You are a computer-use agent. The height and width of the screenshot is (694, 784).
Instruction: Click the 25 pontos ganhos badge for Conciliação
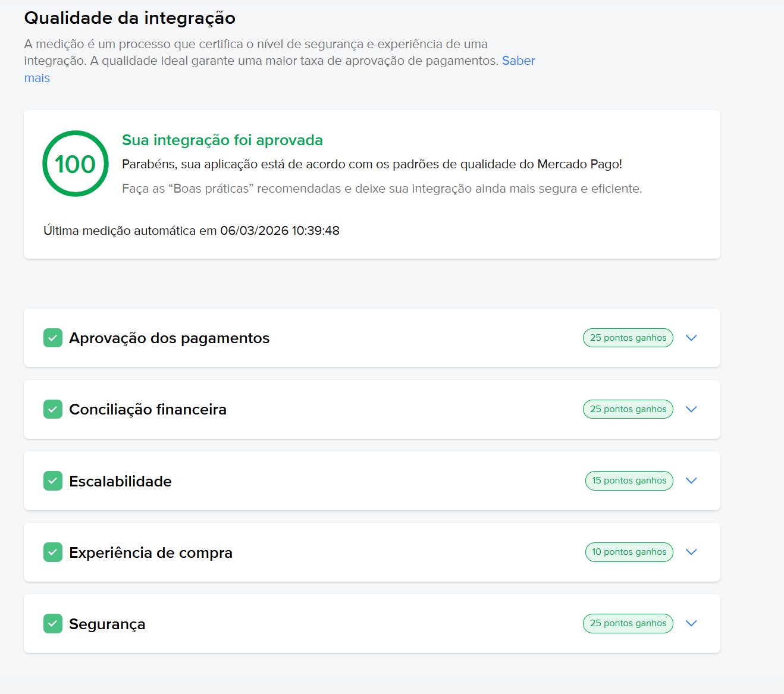[628, 409]
